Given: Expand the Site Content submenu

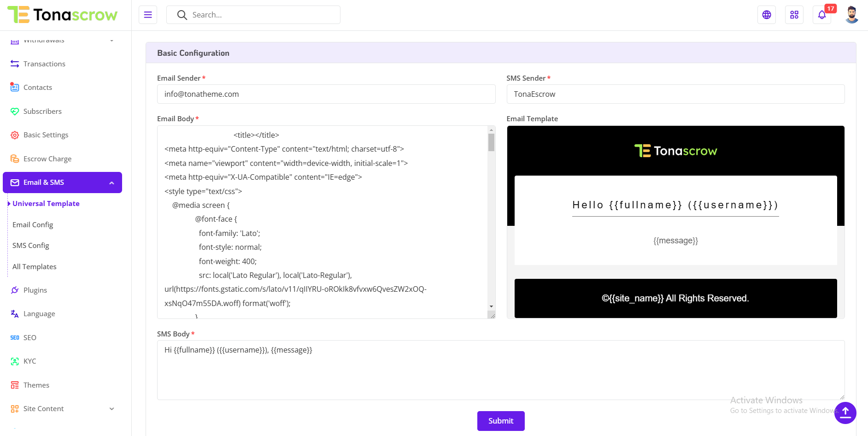Looking at the screenshot, I should pos(111,409).
